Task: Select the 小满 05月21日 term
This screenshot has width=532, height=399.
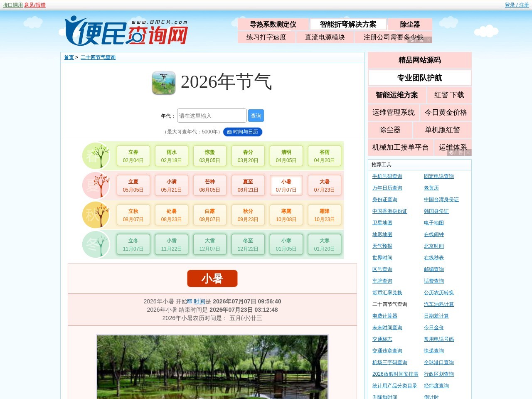Action: pos(172,185)
